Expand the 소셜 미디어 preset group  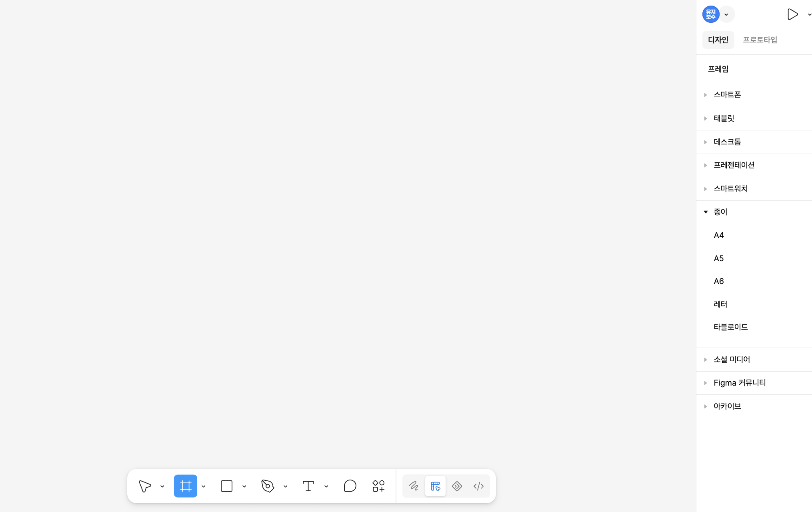pos(754,360)
